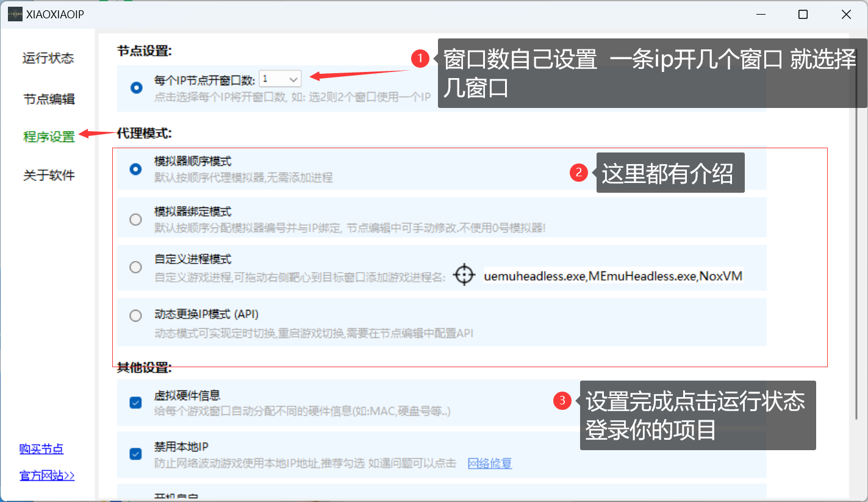Click the process names input field

coord(612,276)
